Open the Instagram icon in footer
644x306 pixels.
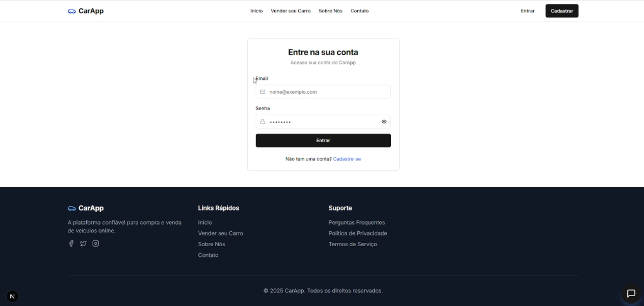click(95, 243)
